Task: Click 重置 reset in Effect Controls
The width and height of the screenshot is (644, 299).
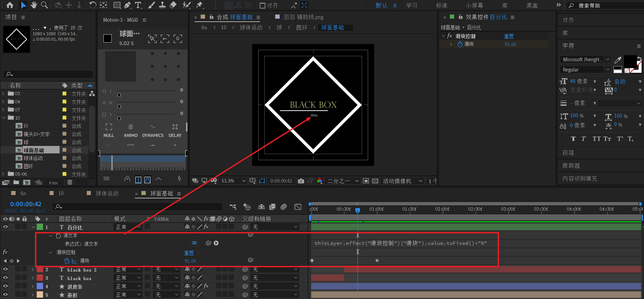Action: (509, 36)
